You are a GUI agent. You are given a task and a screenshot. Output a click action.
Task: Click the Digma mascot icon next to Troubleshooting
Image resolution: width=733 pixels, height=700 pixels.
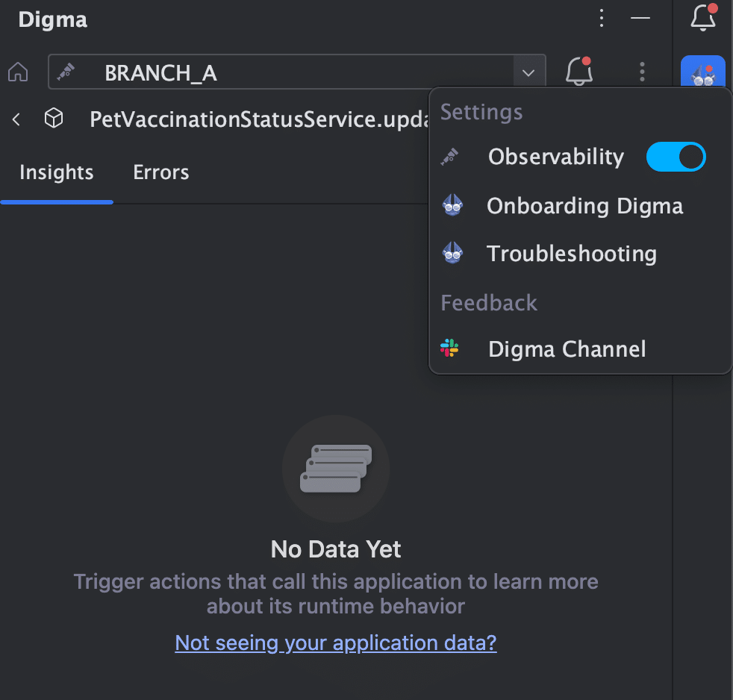(452, 253)
